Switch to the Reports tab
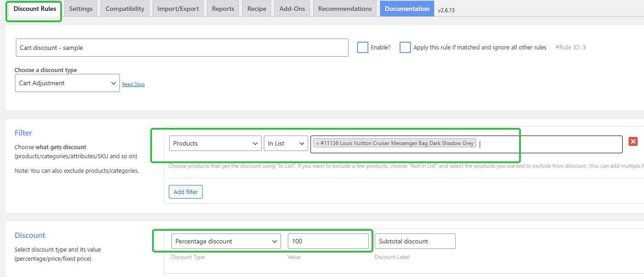This screenshot has height=277, width=644. pyautogui.click(x=223, y=8)
